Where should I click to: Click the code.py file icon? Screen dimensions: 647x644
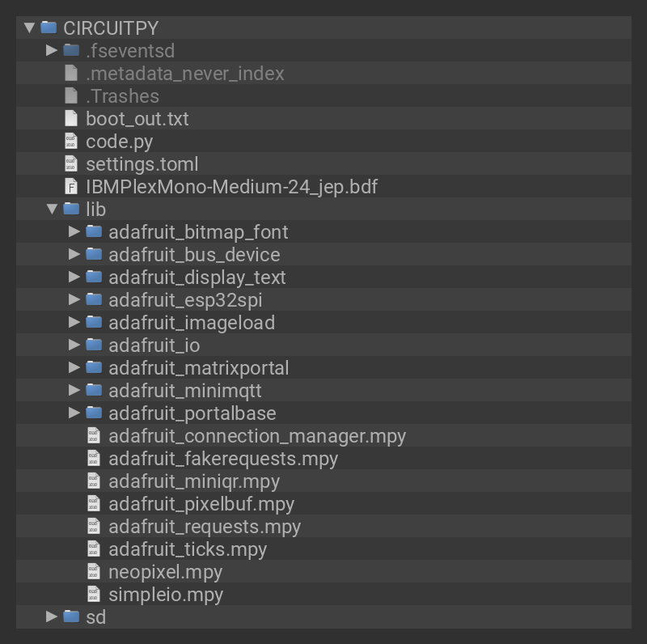71,142
